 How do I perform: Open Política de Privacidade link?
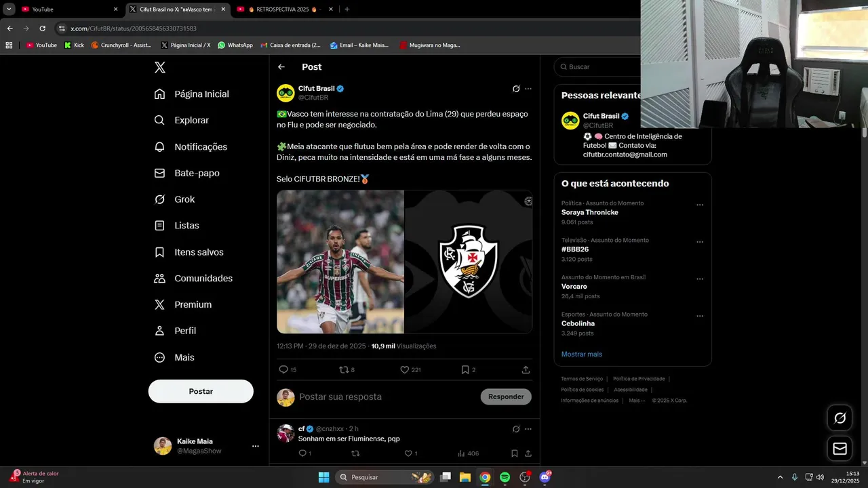pos(639,379)
